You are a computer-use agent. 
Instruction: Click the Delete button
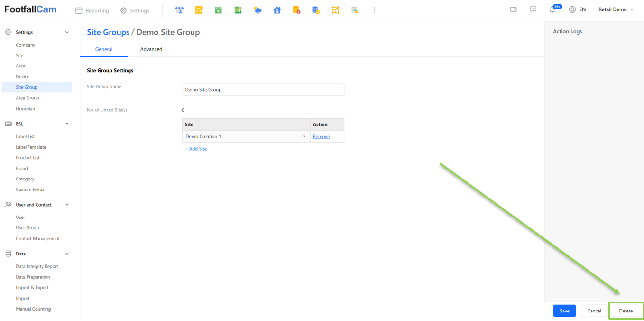pyautogui.click(x=626, y=311)
